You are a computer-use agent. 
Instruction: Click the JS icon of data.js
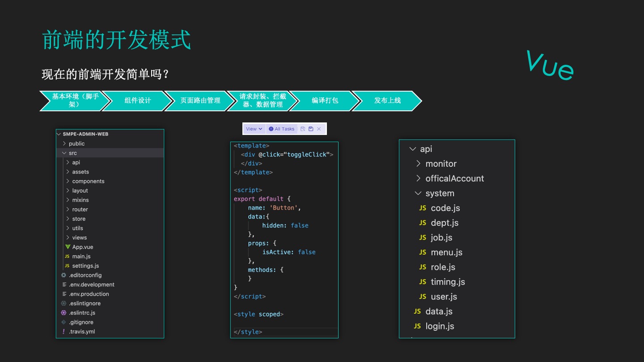417,311
